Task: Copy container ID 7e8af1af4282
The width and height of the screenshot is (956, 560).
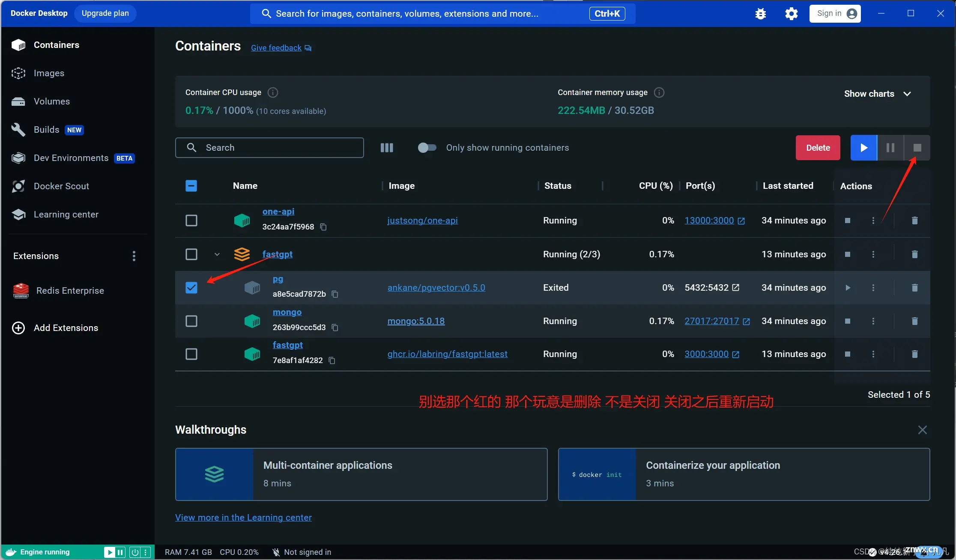Action: (332, 360)
